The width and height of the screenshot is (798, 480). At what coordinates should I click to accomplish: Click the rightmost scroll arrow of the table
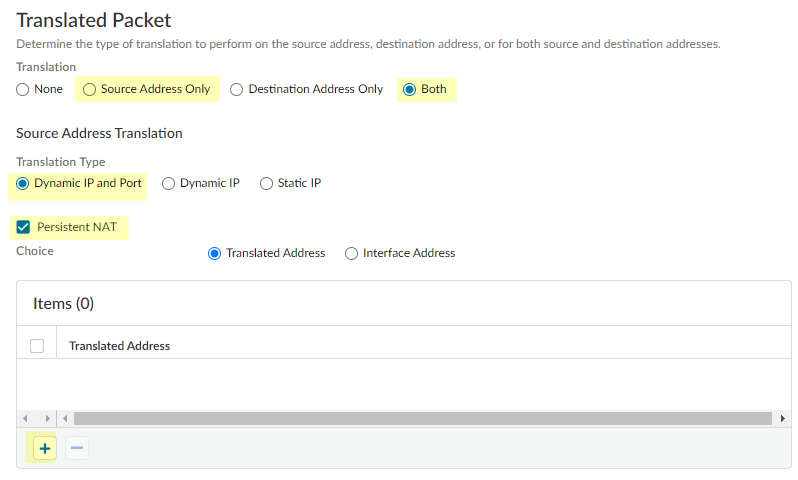pyautogui.click(x=782, y=418)
